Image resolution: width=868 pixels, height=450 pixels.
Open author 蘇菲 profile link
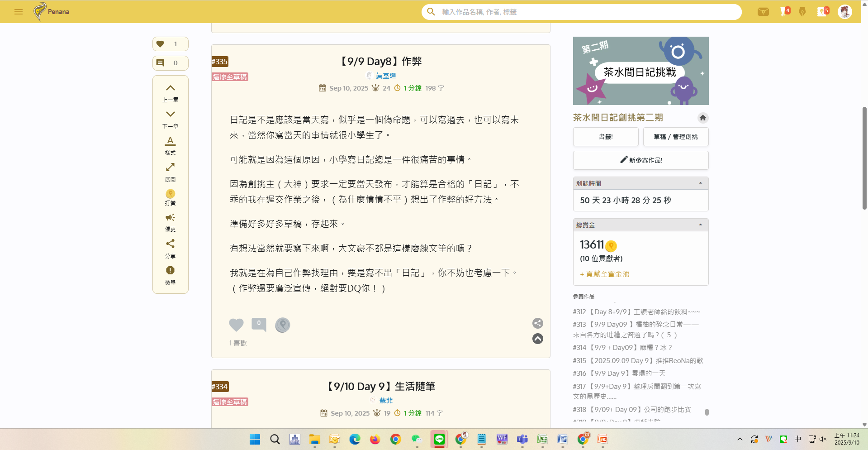pyautogui.click(x=386, y=401)
